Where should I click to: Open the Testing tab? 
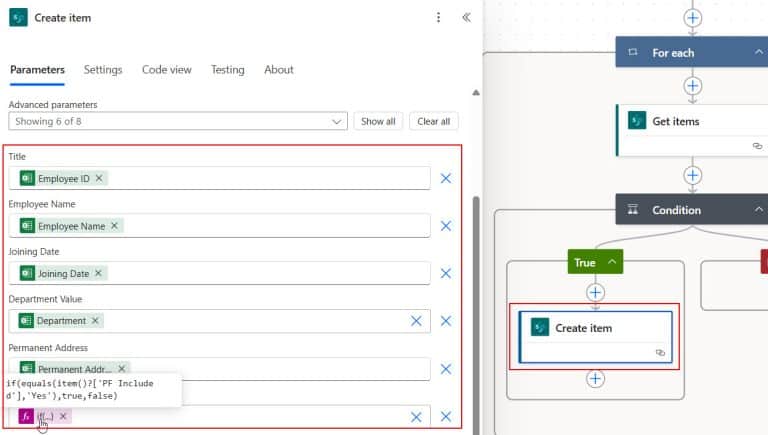coord(227,70)
